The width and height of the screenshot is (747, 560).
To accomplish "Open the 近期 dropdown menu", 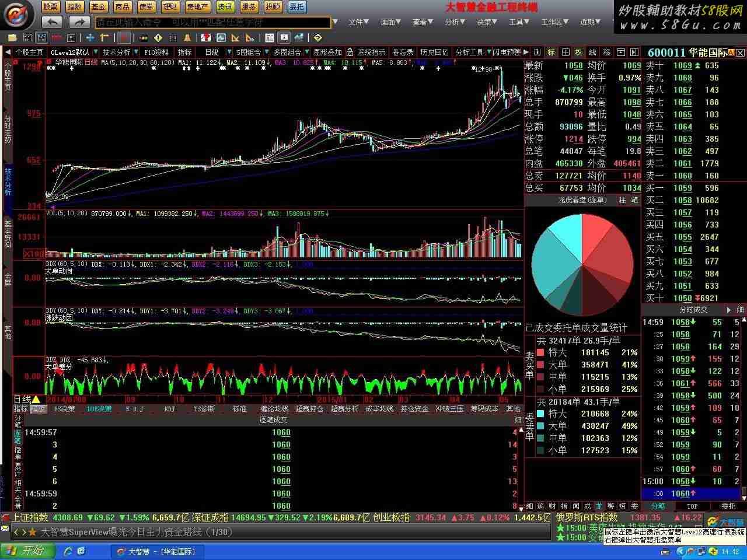I will 590,22.
